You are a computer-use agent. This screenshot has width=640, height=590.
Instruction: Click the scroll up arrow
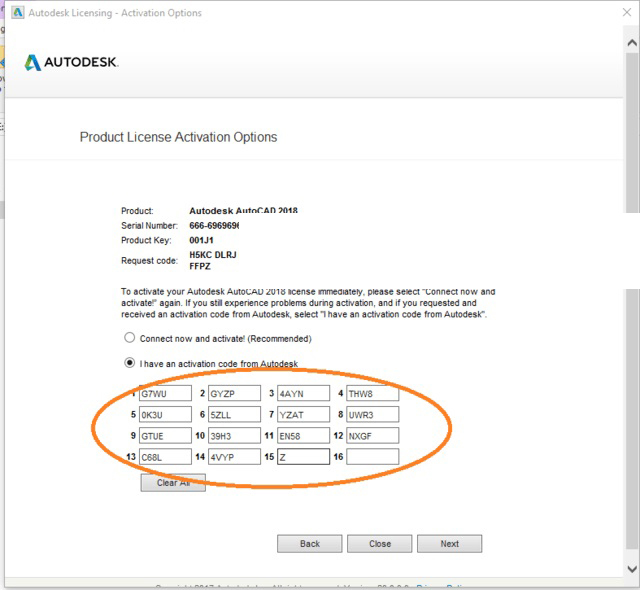tap(632, 42)
